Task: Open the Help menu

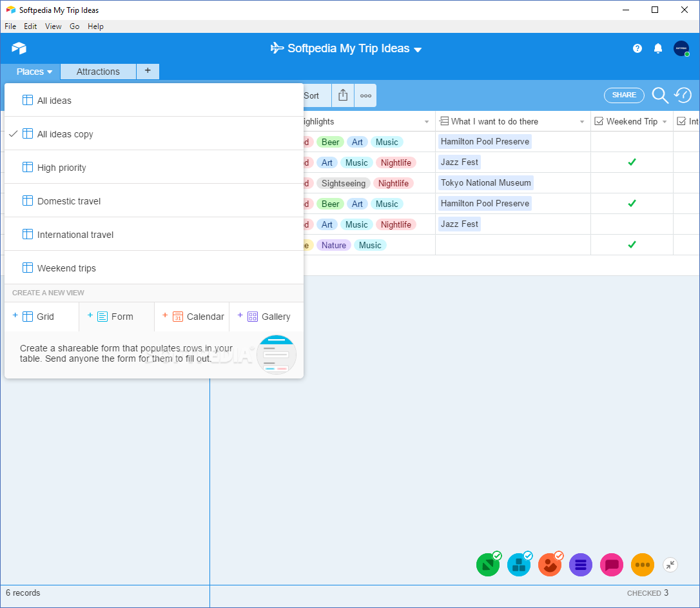Action: pos(95,26)
